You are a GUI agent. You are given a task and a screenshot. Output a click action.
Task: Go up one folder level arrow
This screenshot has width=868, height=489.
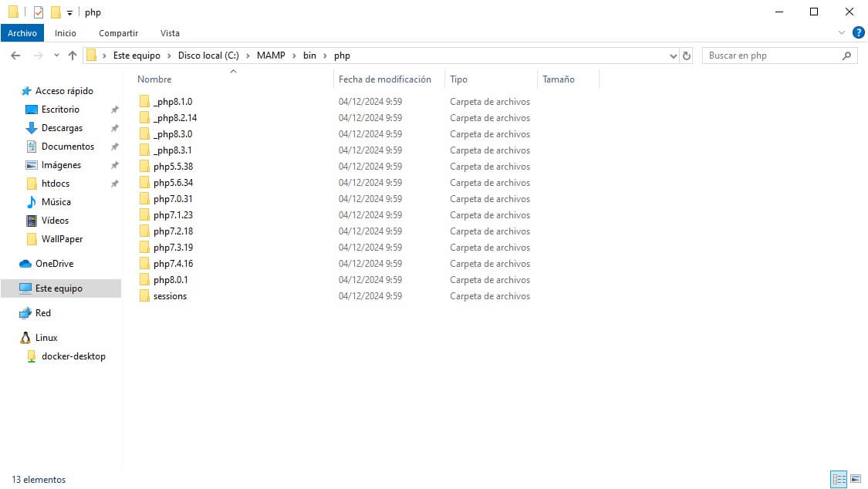[73, 56]
